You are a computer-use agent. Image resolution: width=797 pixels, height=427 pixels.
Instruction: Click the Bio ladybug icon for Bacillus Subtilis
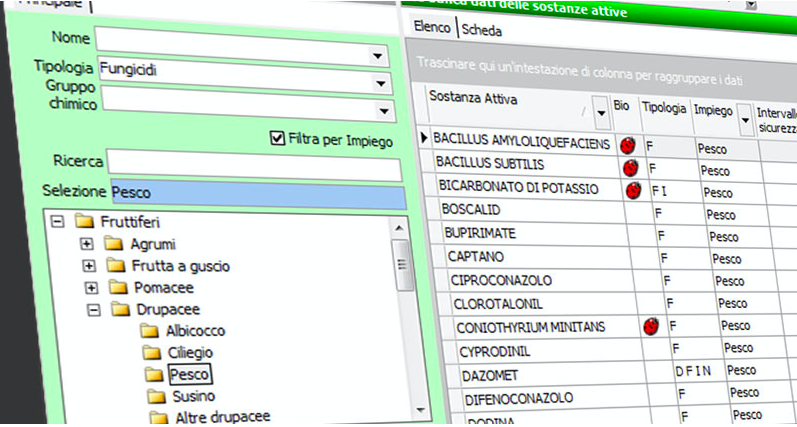coord(631,167)
